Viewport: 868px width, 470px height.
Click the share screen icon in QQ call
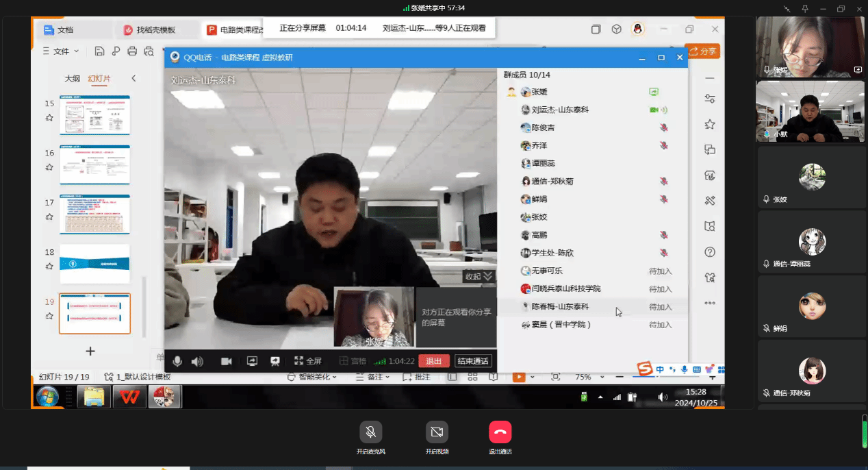tap(252, 361)
